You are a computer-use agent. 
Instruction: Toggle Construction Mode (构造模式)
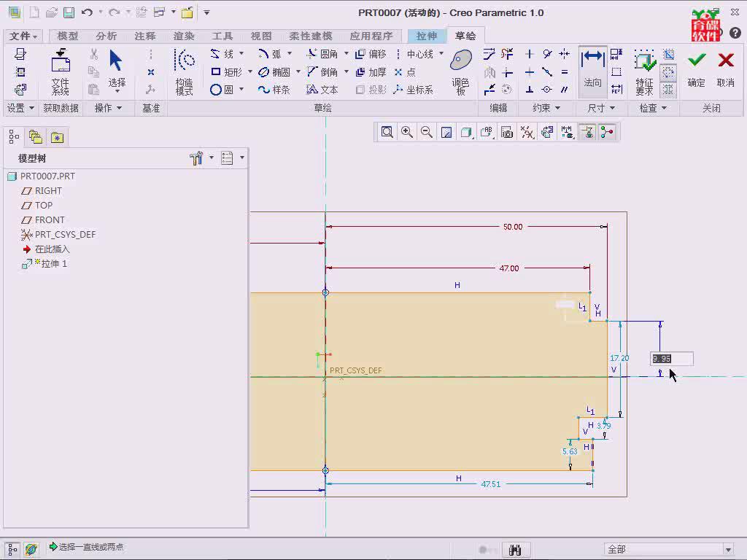click(185, 71)
